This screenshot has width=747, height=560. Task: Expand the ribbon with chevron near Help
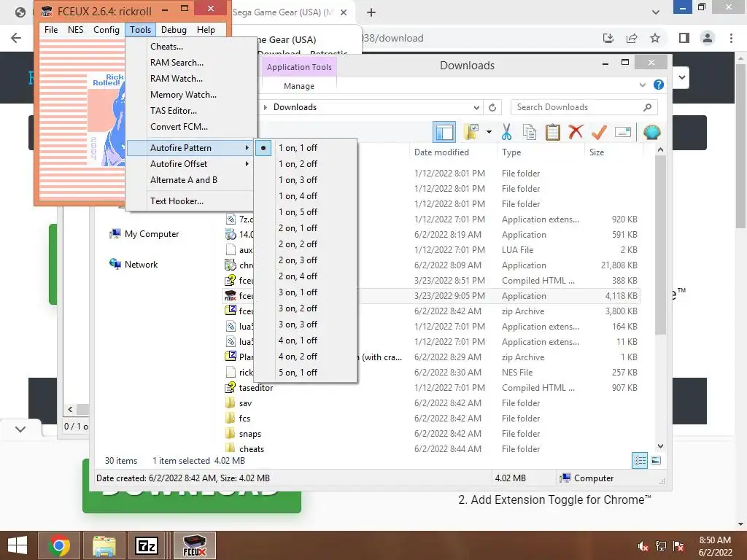click(x=642, y=85)
